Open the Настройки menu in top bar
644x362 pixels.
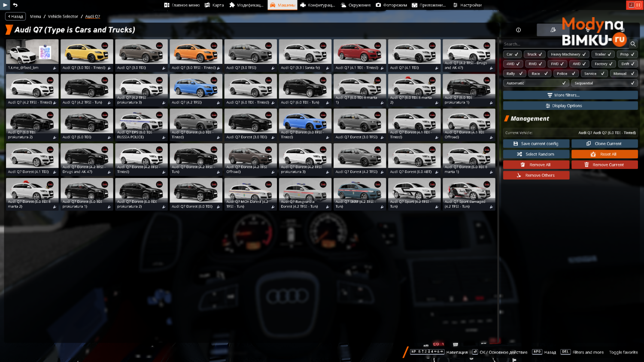click(x=468, y=5)
